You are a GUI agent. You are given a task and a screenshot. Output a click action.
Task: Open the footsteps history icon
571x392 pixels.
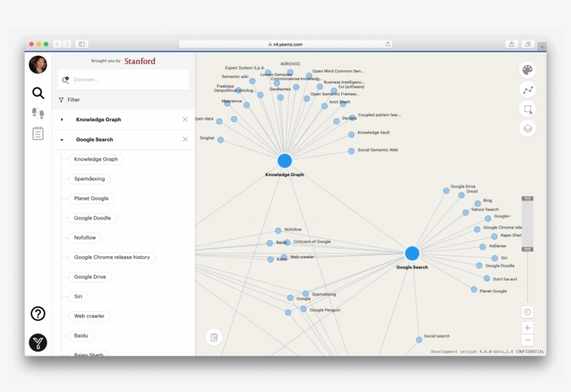click(38, 113)
